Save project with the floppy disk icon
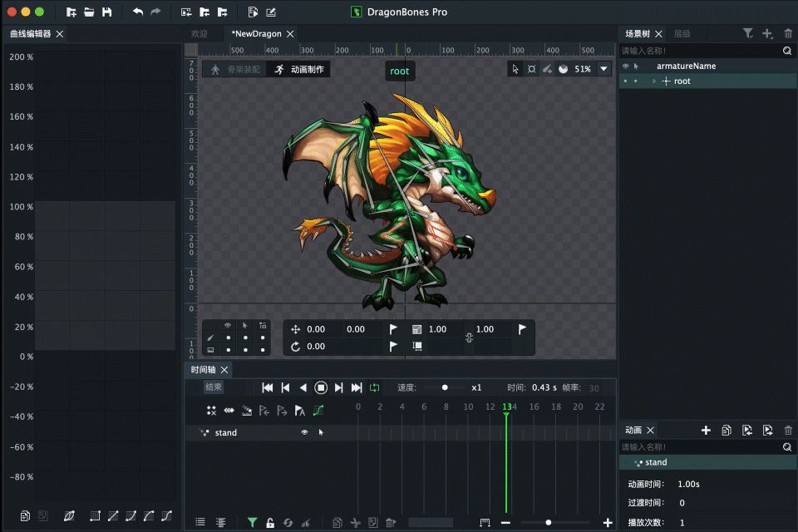Screen dimensions: 798x532 click(x=107, y=12)
